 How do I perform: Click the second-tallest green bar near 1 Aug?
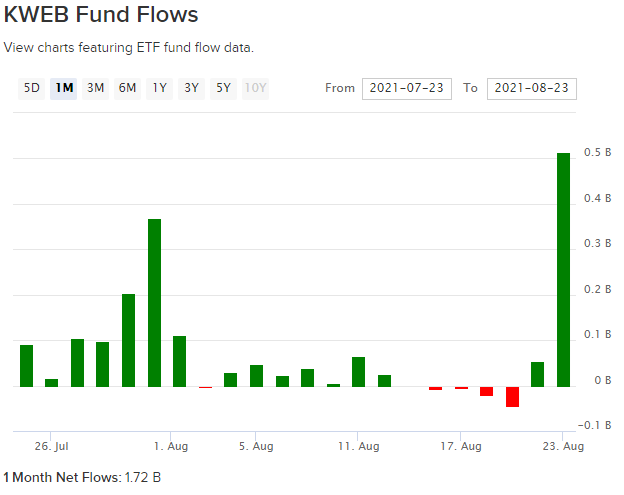point(154,302)
